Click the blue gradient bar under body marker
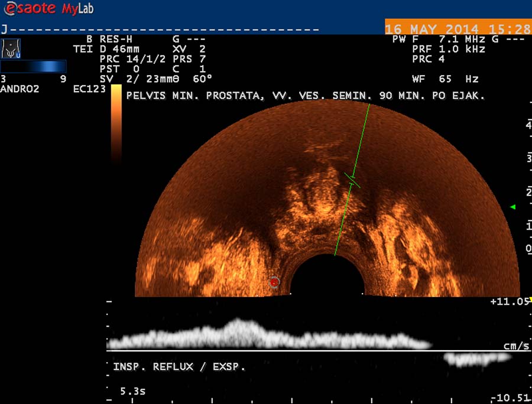 [33, 66]
